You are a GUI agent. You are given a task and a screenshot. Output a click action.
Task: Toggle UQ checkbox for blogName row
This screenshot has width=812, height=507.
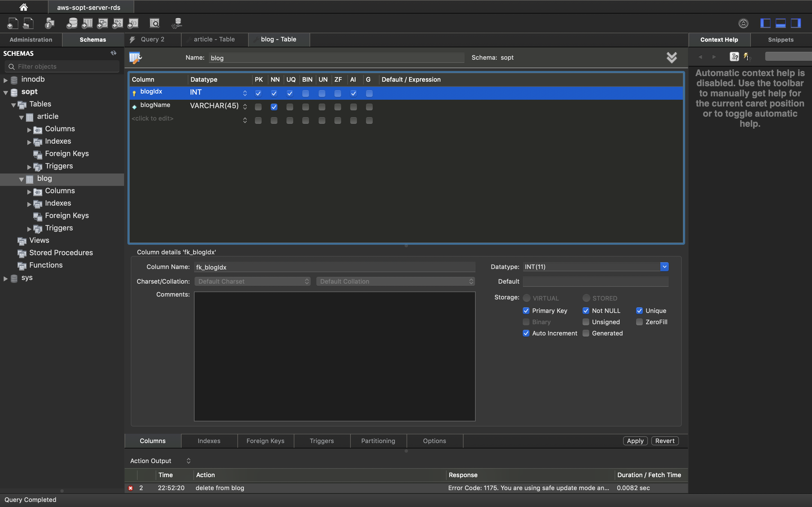point(290,107)
